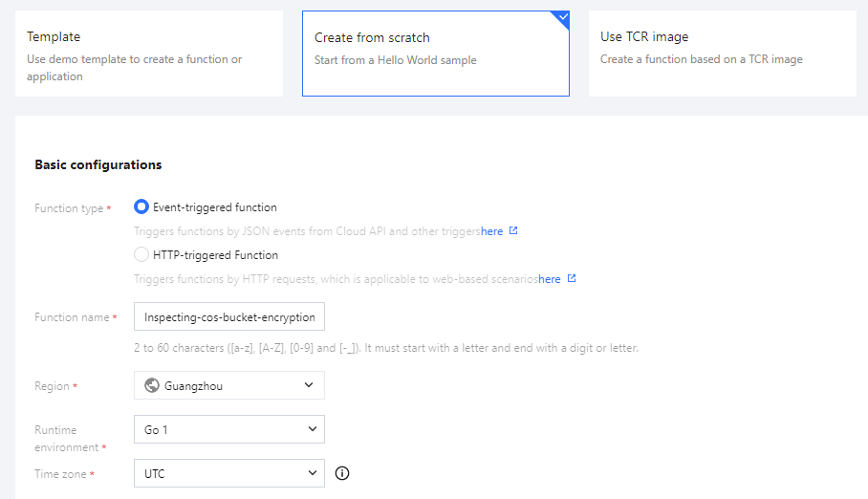This screenshot has height=499, width=868.
Task: Click the Guangzhou region text
Action: (194, 386)
